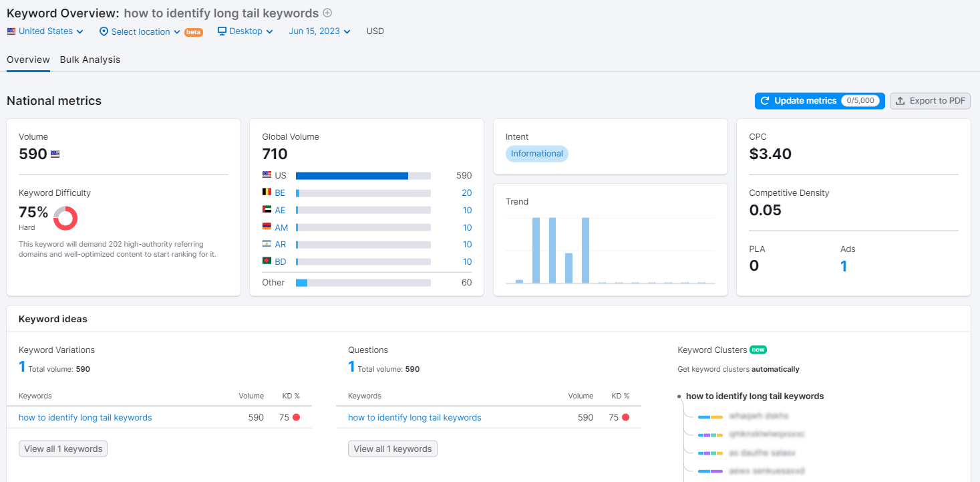Switch to the Bulk Analysis tab
Image resolution: width=980 pixels, height=482 pixels.
click(x=90, y=59)
